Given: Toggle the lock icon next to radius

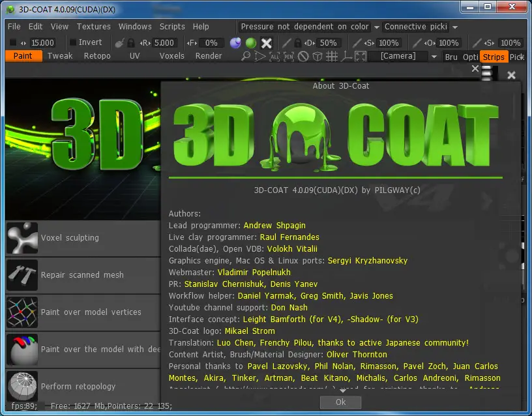Looking at the screenshot, I should (x=131, y=43).
